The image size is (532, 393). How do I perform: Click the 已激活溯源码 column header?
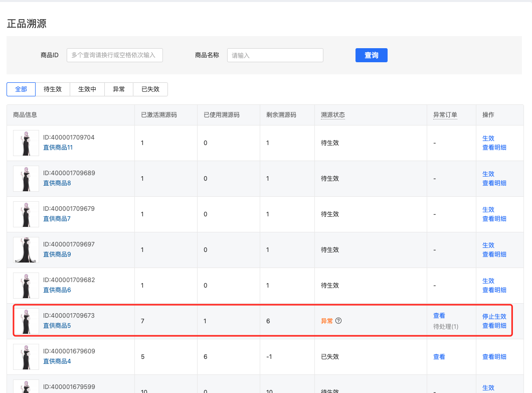pos(159,115)
